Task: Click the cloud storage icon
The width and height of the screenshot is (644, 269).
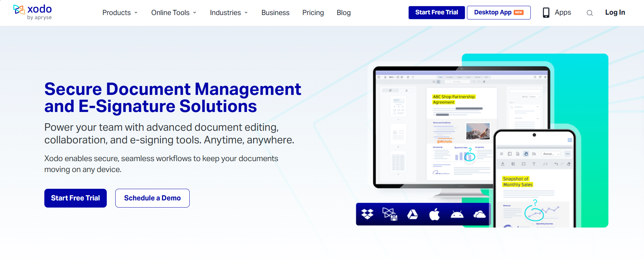Action: [479, 214]
